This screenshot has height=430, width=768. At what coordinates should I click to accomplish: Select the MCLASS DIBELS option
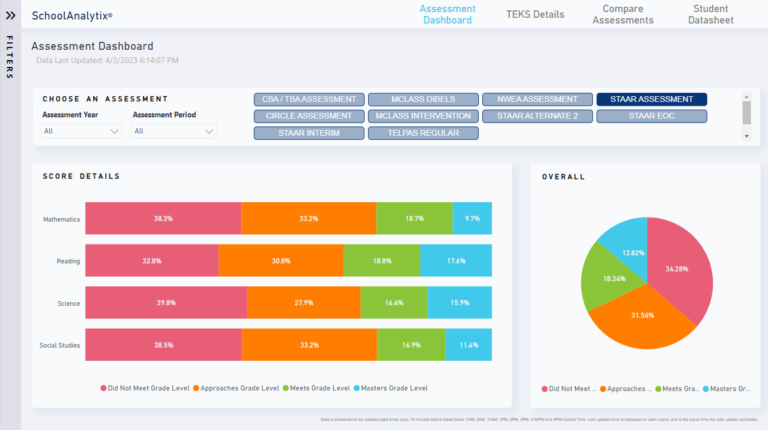click(423, 99)
